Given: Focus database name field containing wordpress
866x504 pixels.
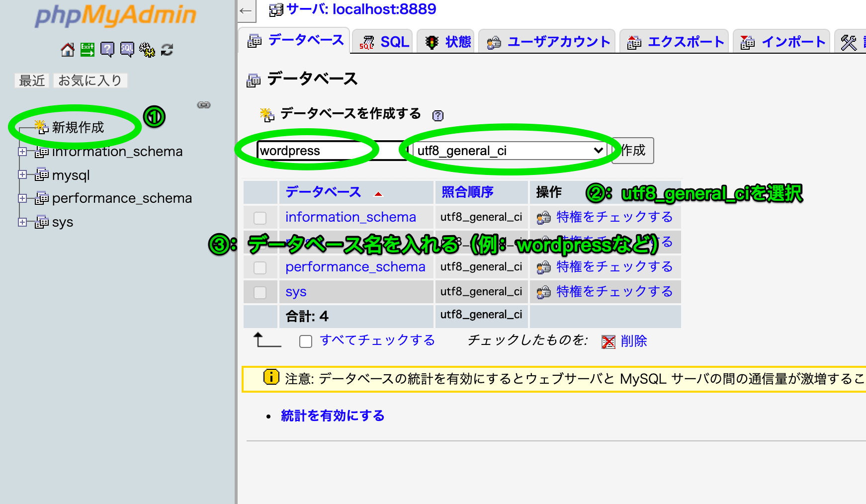Looking at the screenshot, I should 332,151.
